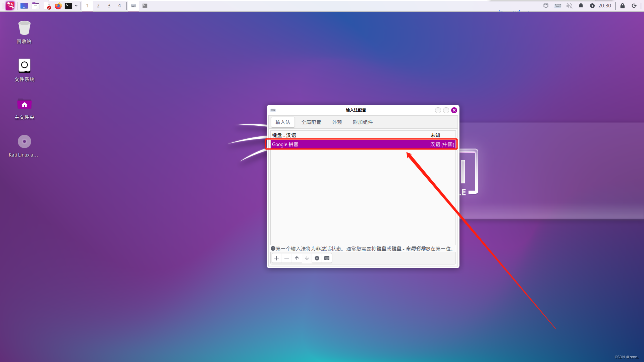This screenshot has width=644, height=362.
Task: Show keyboard layout button in toolbar
Action: (327, 258)
